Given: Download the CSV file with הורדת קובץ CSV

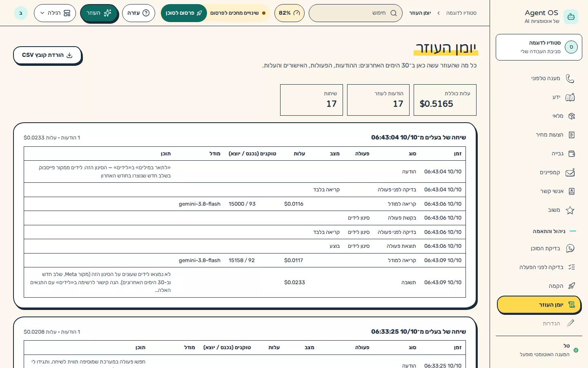Looking at the screenshot, I should 47,55.
